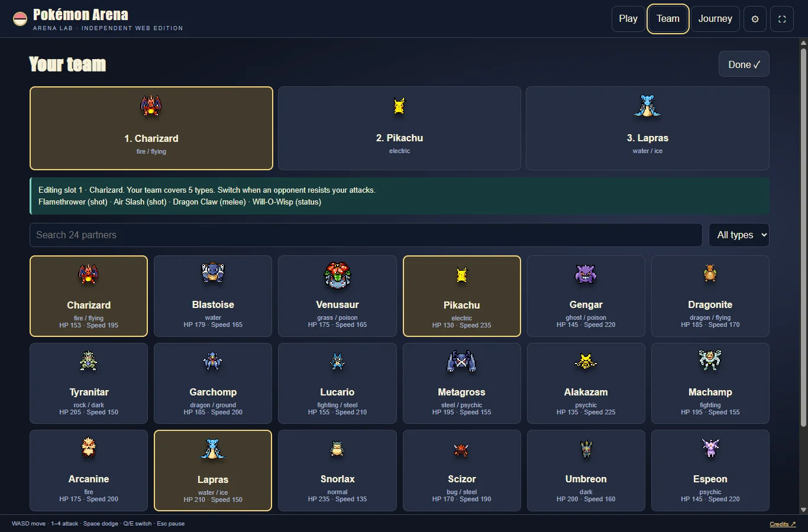Switch to the Play tab
The height and width of the screenshot is (532, 808).
628,19
